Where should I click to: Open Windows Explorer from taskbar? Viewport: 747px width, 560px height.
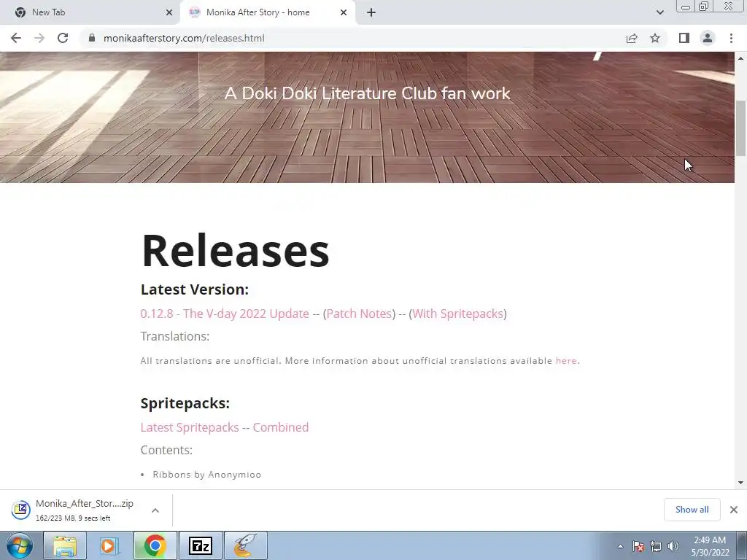(x=65, y=545)
